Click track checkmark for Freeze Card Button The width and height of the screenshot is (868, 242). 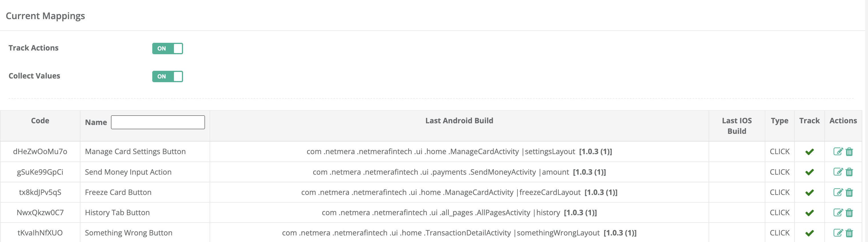coord(809,192)
